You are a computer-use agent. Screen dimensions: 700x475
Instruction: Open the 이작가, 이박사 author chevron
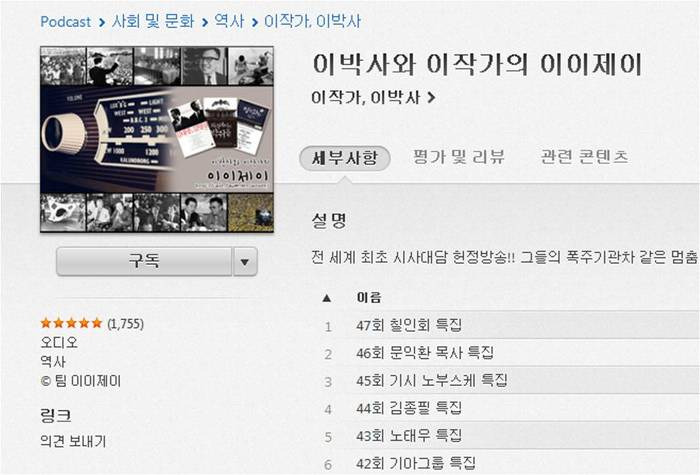[x=431, y=97]
